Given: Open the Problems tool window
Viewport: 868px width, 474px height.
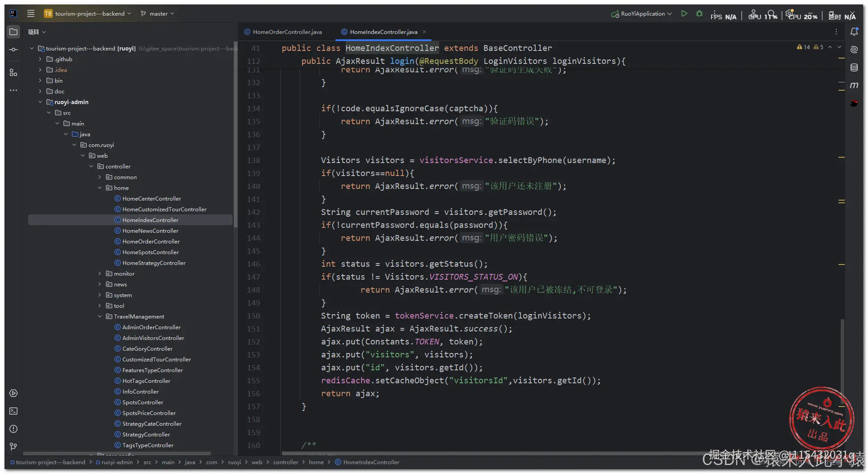Looking at the screenshot, I should pyautogui.click(x=13, y=429).
